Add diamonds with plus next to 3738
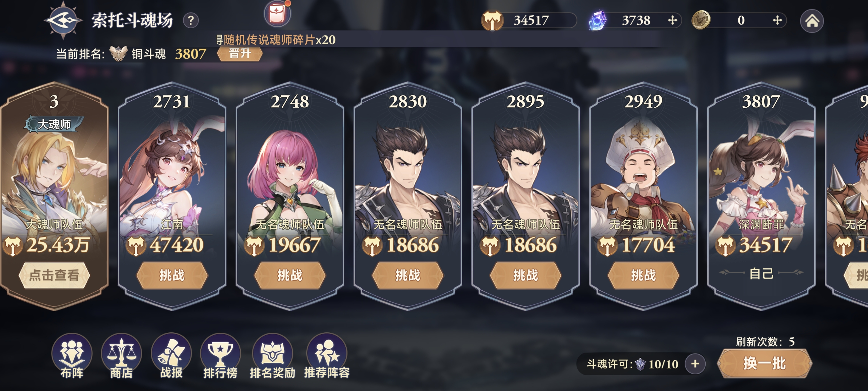This screenshot has width=868, height=391. [x=672, y=20]
